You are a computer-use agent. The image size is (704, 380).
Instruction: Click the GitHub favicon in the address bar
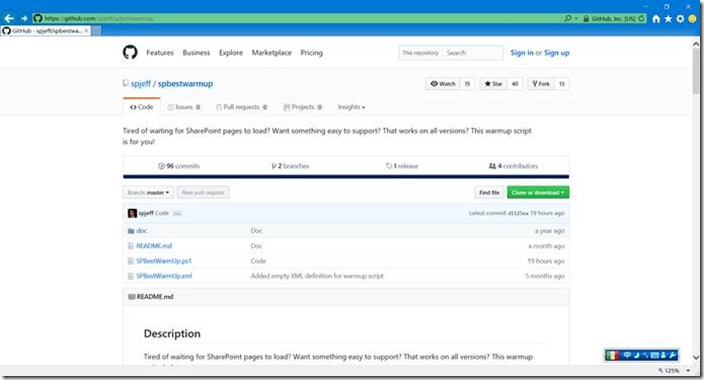tap(38, 18)
